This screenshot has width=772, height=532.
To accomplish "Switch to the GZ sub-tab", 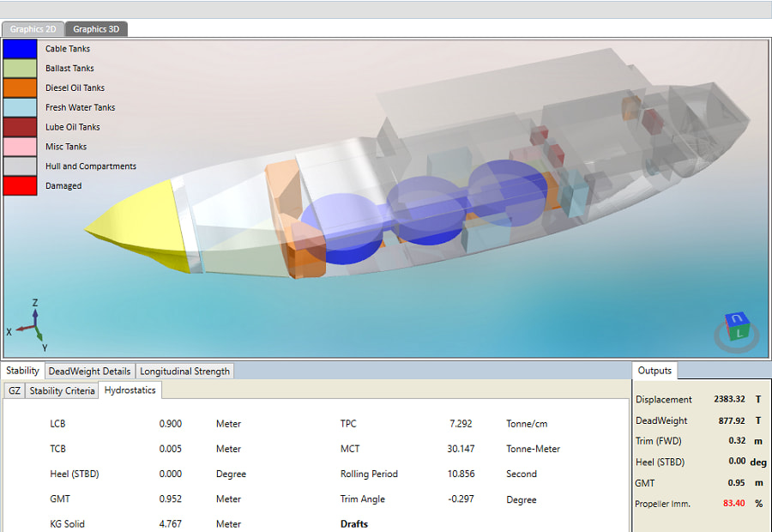I will 14,390.
